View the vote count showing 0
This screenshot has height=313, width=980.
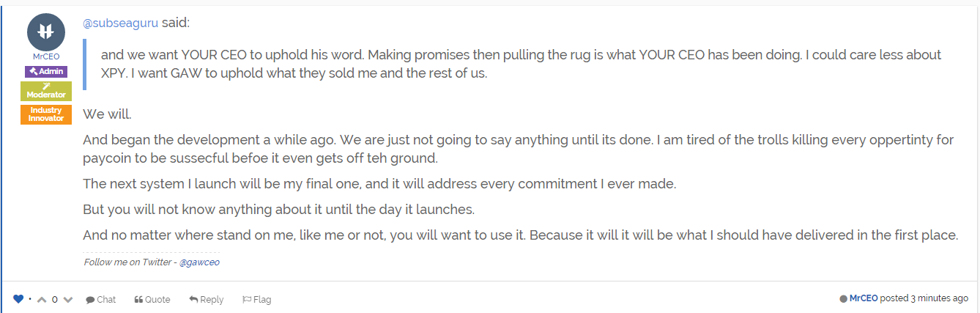[55, 299]
